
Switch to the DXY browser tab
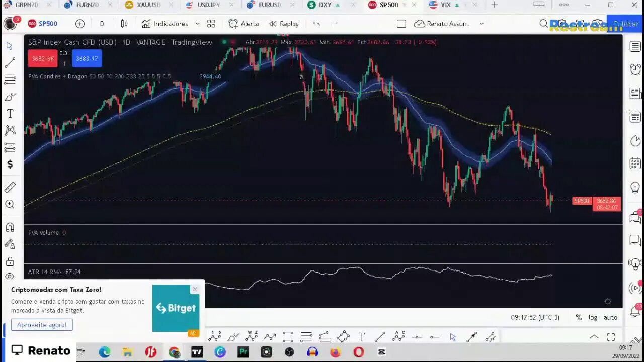325,5
